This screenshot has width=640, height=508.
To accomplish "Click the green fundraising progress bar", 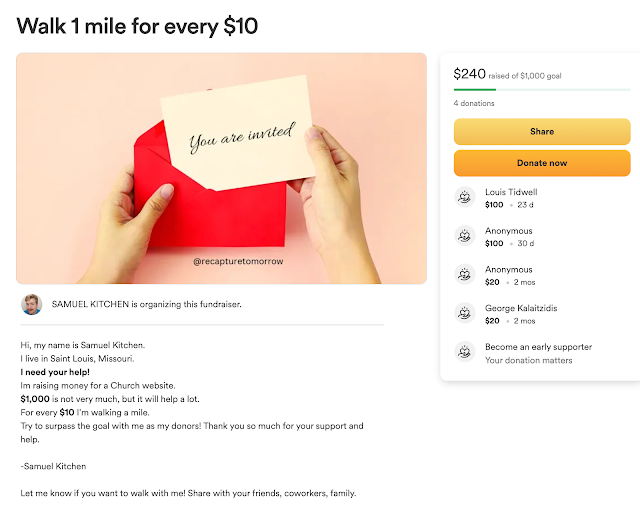I will click(x=542, y=89).
